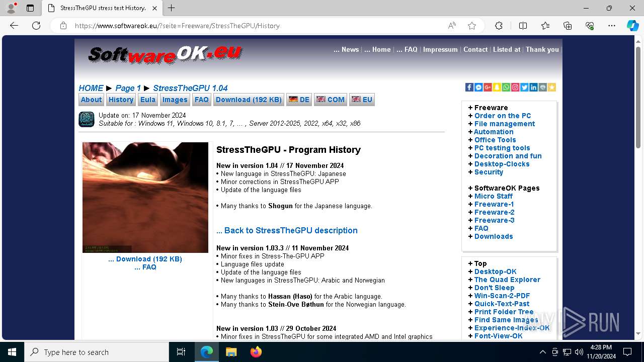The image size is (644, 362).
Task: Open News in header menu
Action: (x=346, y=49)
